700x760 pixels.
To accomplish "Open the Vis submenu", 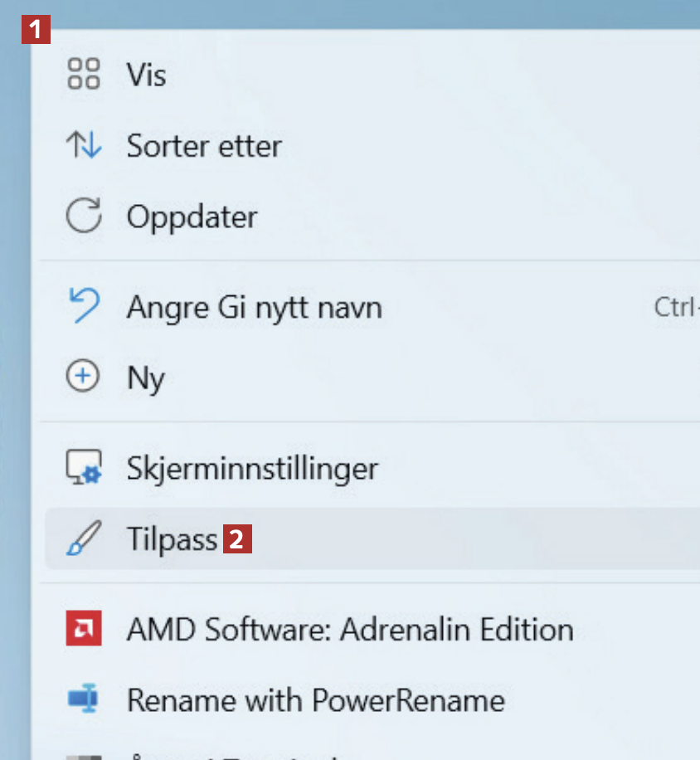I will [147, 75].
